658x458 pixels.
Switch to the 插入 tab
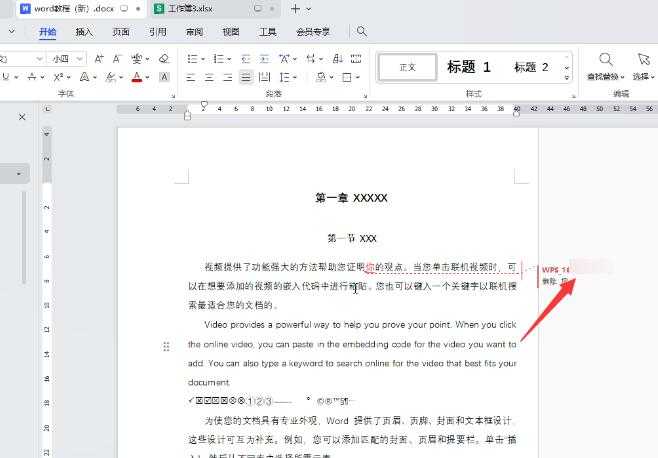tap(84, 32)
